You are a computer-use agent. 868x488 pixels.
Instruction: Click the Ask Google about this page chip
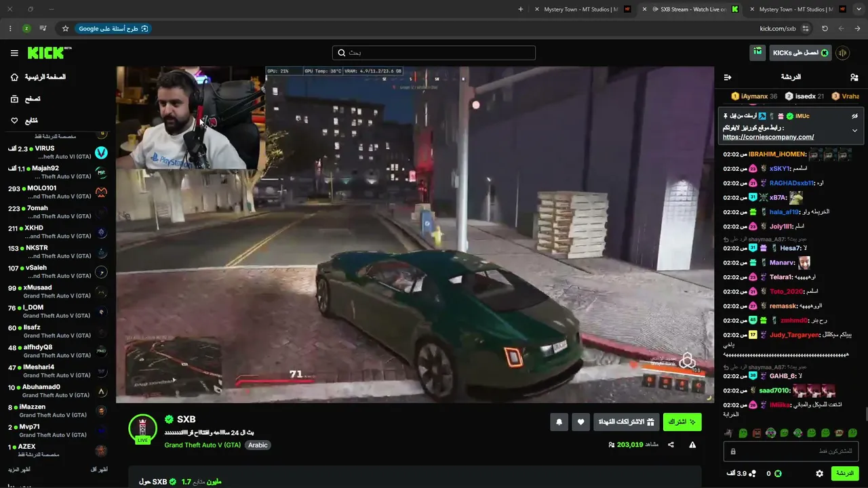[113, 28]
